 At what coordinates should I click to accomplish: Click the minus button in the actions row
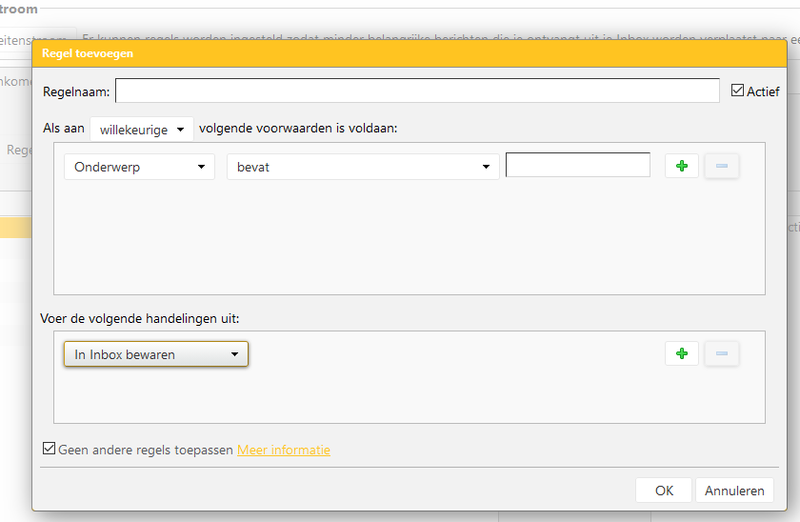point(722,353)
